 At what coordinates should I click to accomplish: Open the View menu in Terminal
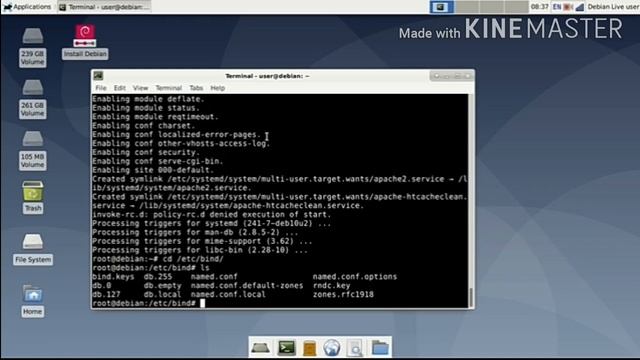click(140, 88)
